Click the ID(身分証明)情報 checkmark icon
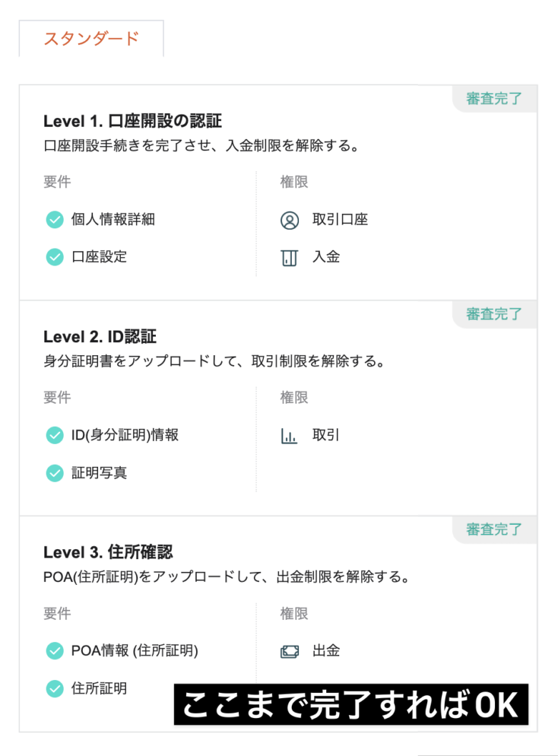 (x=55, y=435)
